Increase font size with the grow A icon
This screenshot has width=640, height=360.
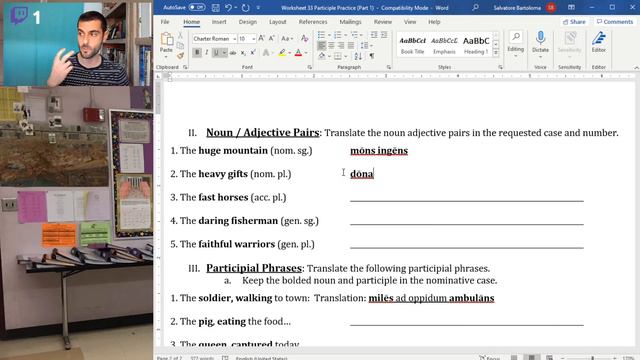click(x=261, y=38)
